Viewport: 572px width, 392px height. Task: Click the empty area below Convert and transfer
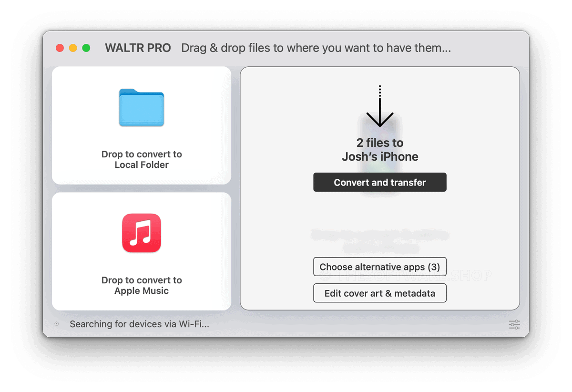click(x=380, y=210)
